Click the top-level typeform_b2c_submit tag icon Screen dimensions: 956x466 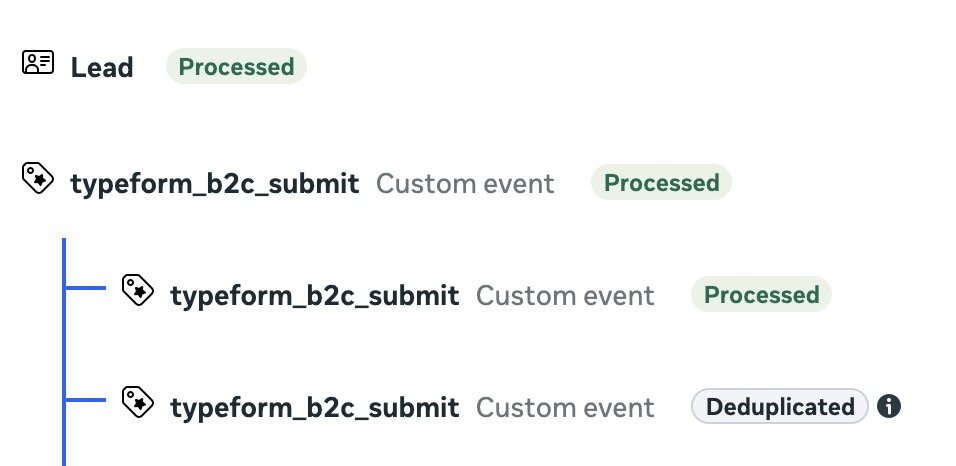coord(38,178)
